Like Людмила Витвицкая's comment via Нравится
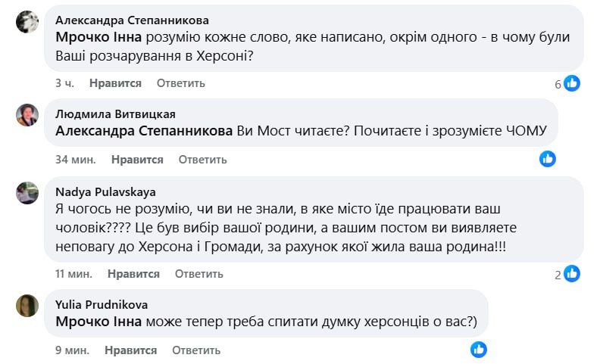 pyautogui.click(x=137, y=160)
